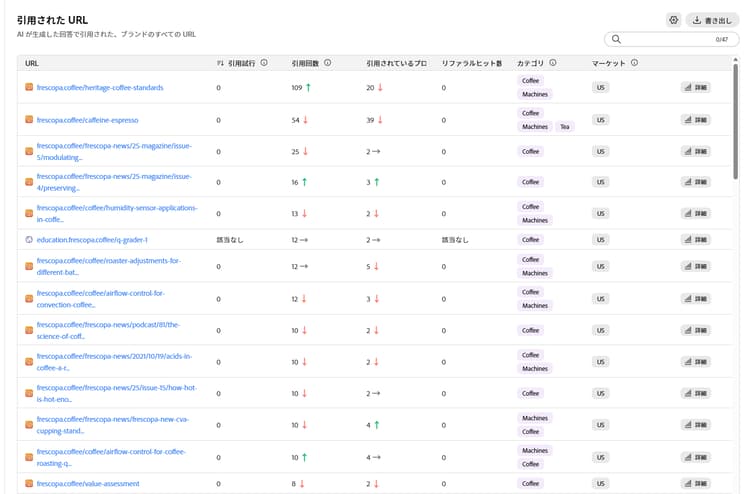Click details button for value-assessment row
Image resolution: width=750 pixels, height=494 pixels.
pyautogui.click(x=695, y=483)
